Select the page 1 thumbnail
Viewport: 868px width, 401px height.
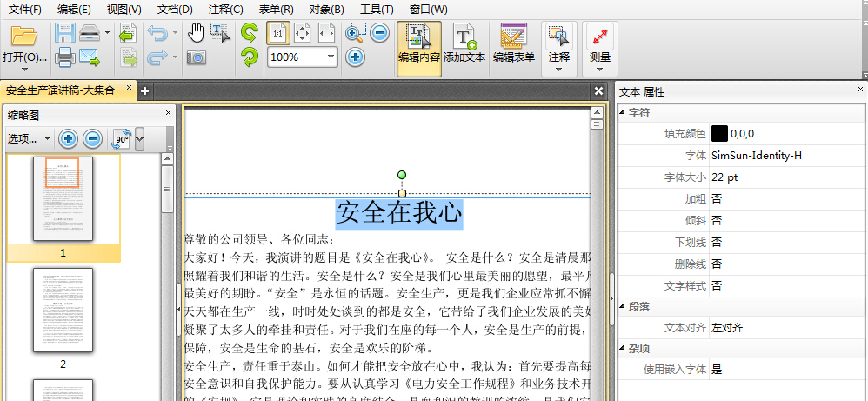(63, 199)
